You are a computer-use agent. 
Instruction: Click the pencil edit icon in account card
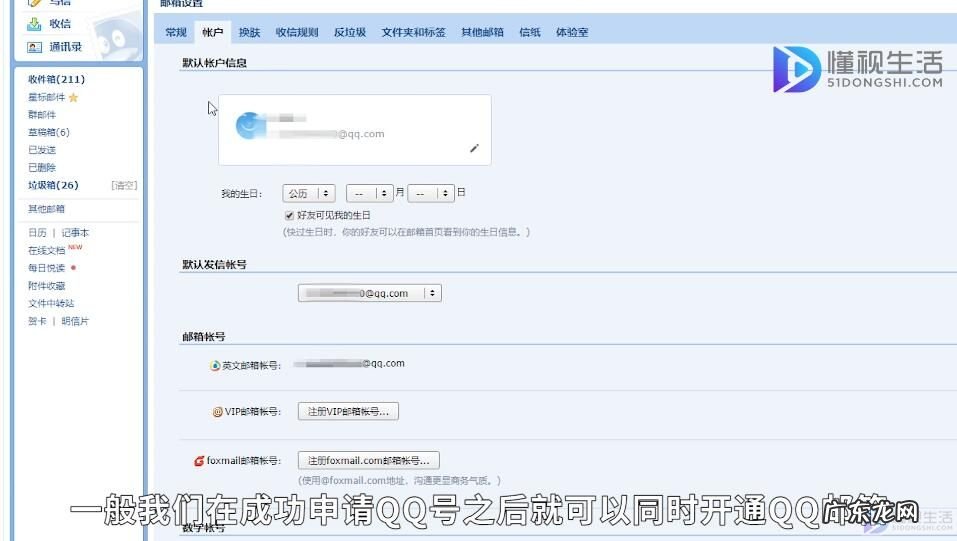click(474, 148)
